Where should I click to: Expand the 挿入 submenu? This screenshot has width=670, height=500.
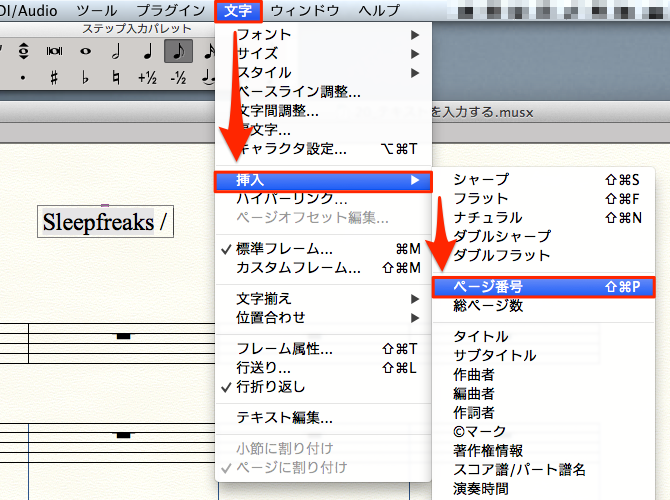click(x=323, y=181)
